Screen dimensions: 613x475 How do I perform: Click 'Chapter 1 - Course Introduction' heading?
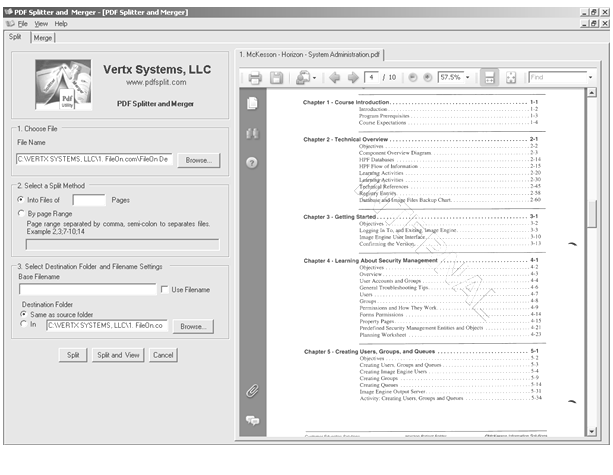346,102
